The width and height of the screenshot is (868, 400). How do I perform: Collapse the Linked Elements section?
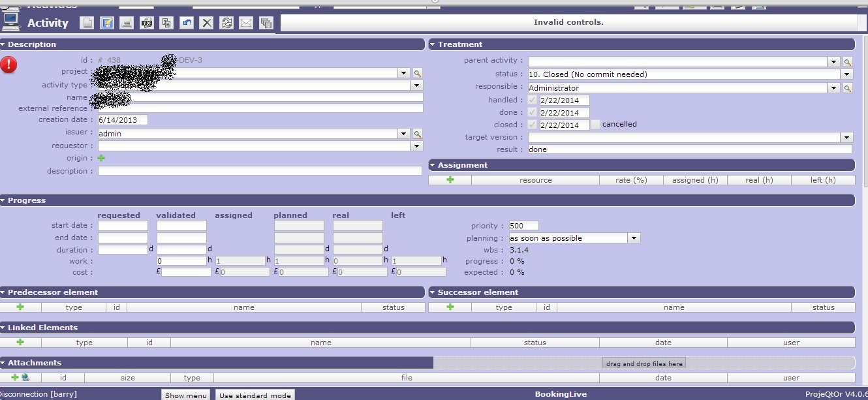pos(3,328)
